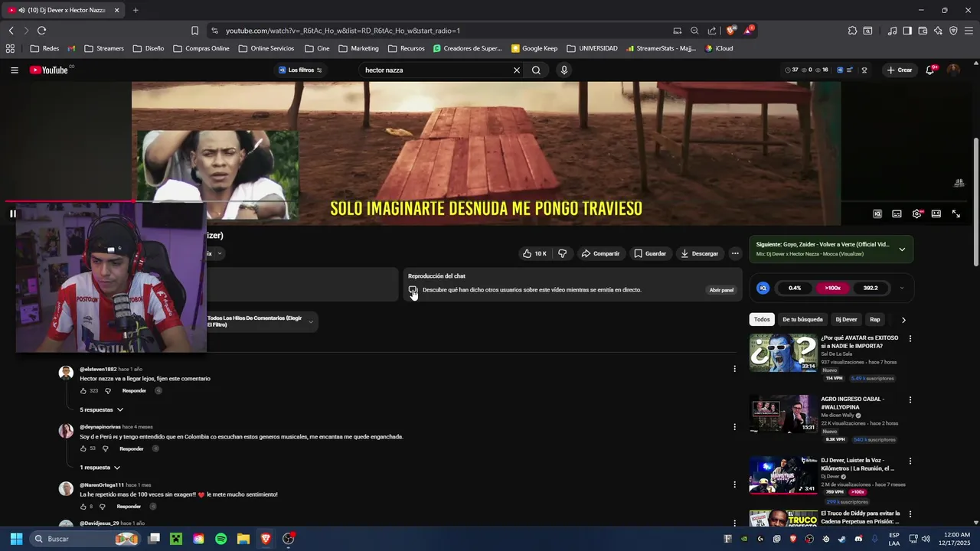Open Brave Wallet icon
The image size is (980, 551).
coord(923,31)
